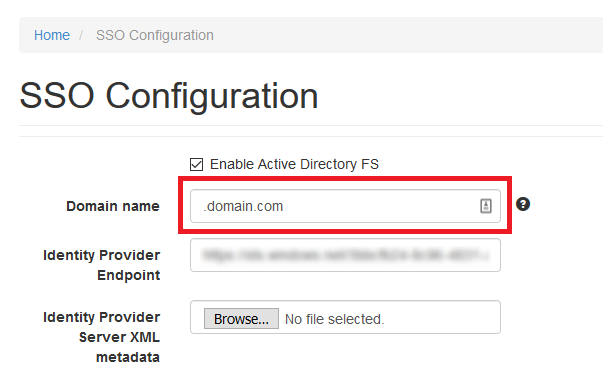Click the help question mark icon
This screenshot has height=370, width=603.
pos(523,204)
